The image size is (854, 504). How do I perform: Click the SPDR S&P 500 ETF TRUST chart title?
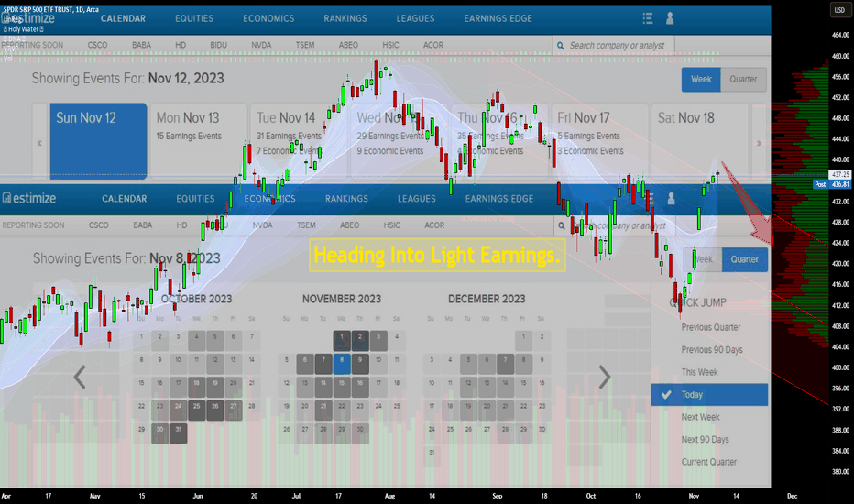point(51,9)
